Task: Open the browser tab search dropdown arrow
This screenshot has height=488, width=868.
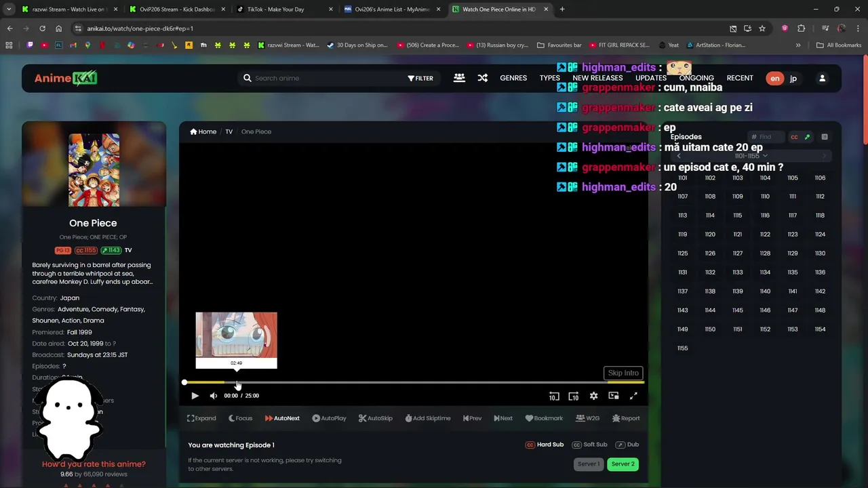Action: tap(9, 9)
